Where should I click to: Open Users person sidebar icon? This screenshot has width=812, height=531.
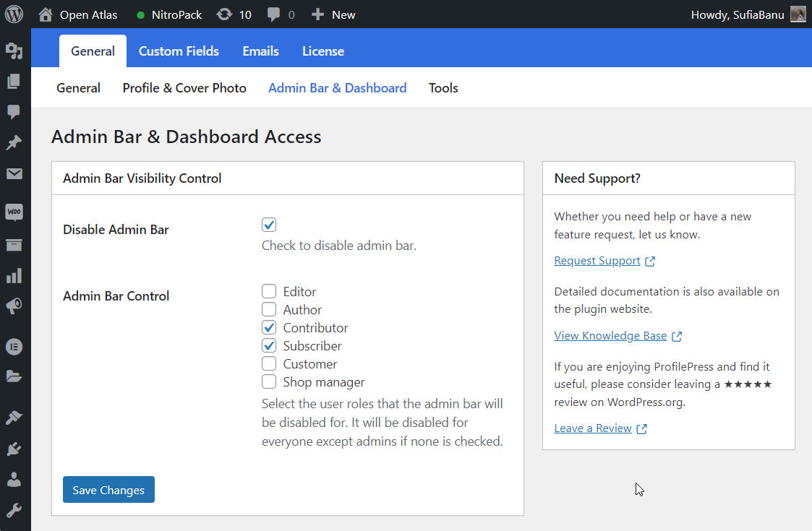click(14, 479)
